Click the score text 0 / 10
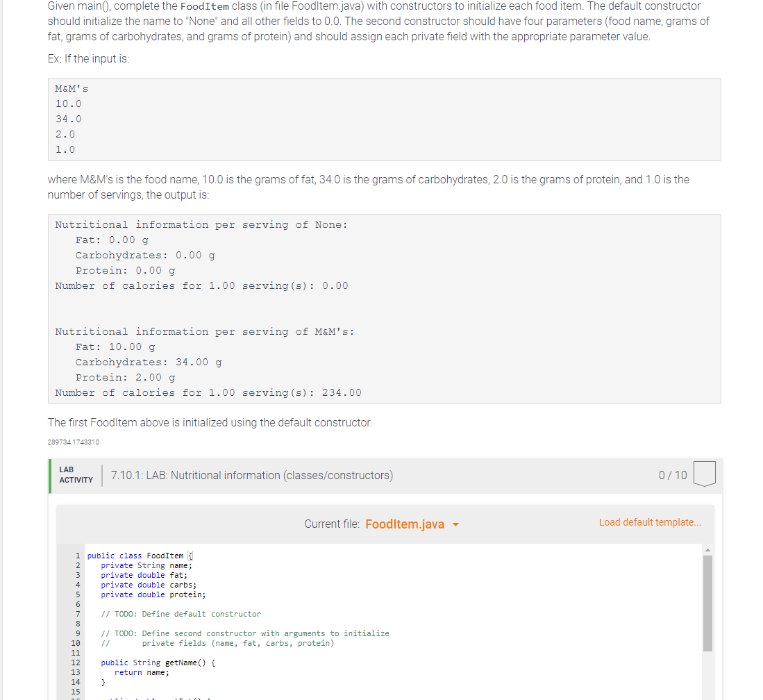 click(671, 475)
